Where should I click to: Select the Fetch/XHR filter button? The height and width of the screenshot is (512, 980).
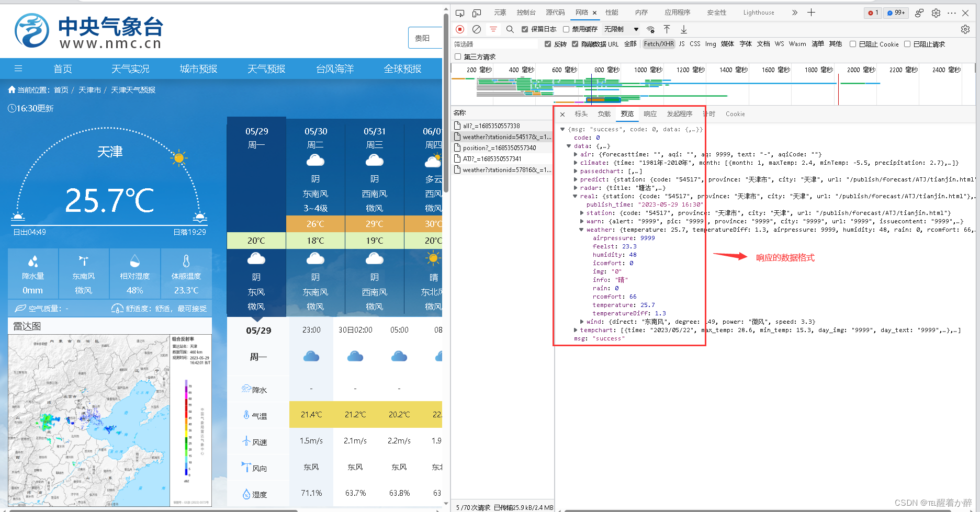(659, 44)
